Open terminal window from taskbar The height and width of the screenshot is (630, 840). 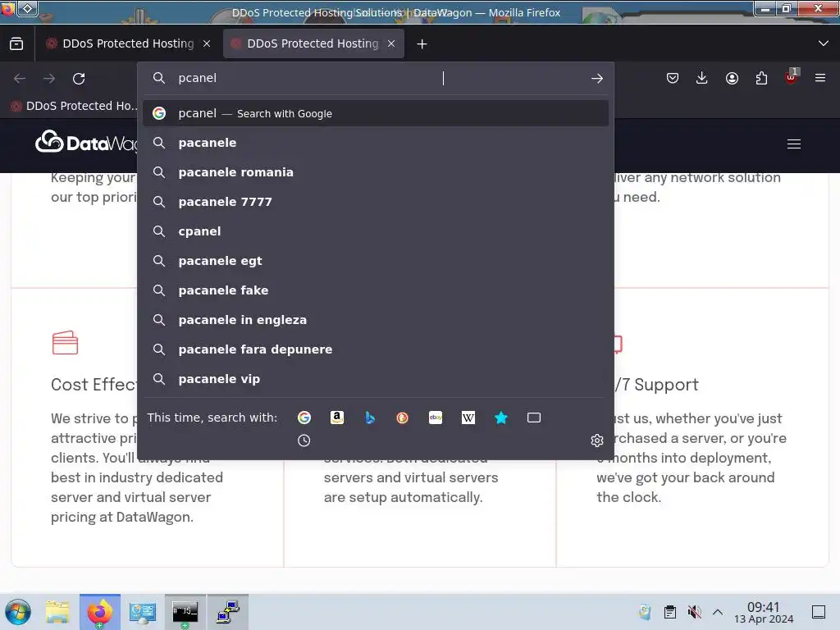pos(185,612)
